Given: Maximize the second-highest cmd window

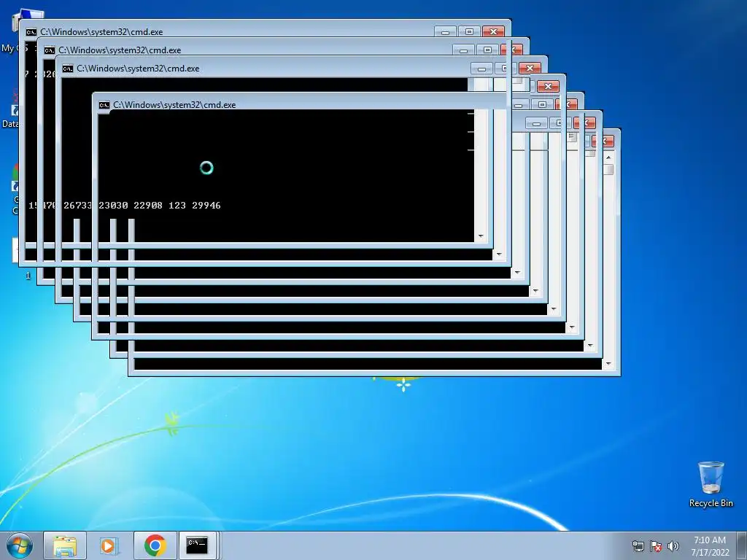Looking at the screenshot, I should pos(487,50).
